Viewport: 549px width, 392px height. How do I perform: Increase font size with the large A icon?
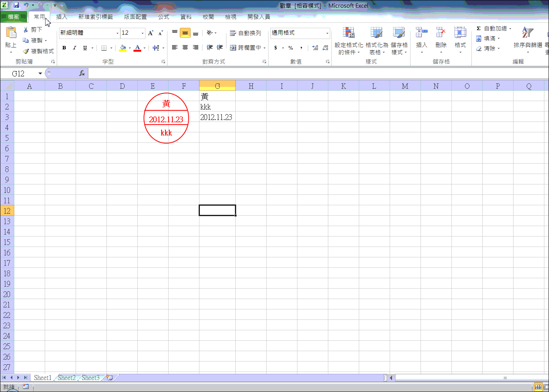click(x=151, y=33)
